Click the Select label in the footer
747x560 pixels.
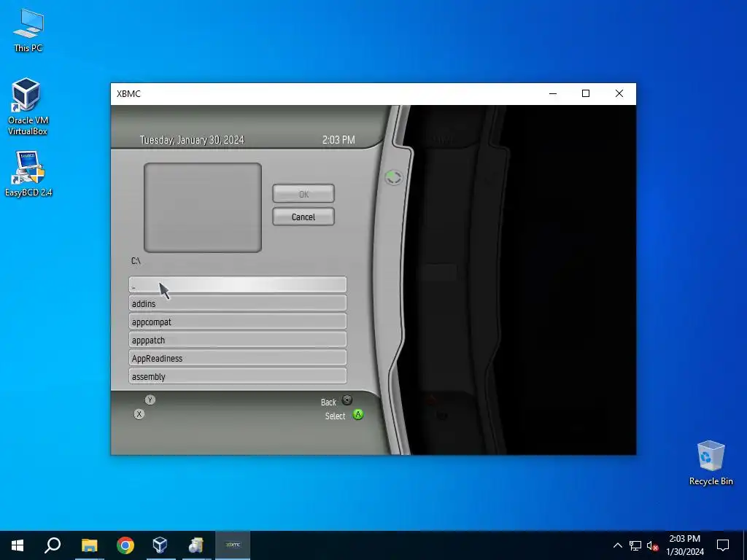point(335,416)
